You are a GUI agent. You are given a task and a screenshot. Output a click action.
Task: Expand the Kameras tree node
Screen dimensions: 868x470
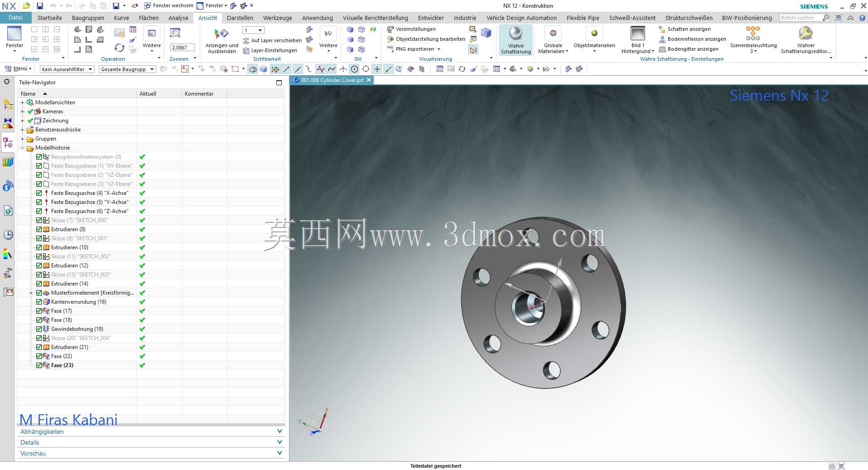[x=22, y=111]
